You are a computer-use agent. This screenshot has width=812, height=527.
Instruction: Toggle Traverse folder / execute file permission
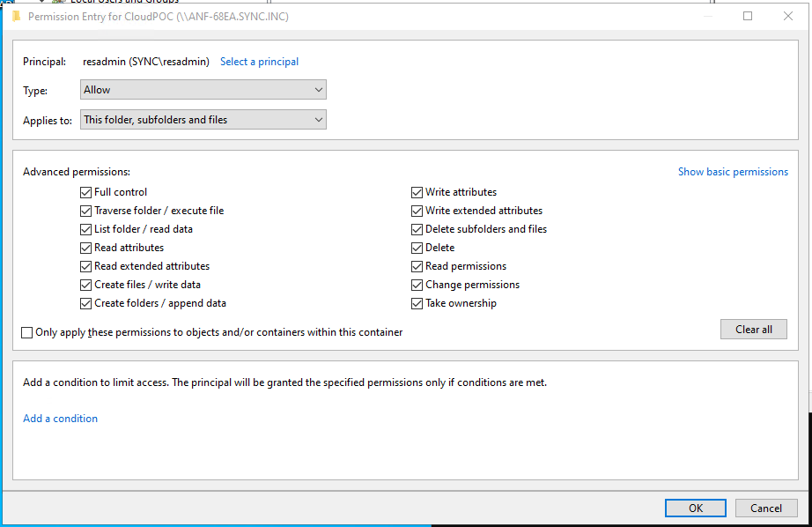point(85,211)
